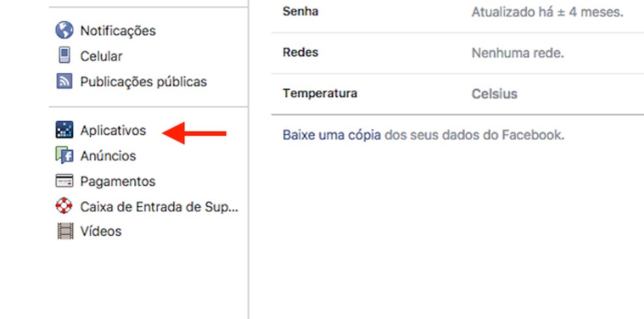644x319 pixels.
Task: Click the Notificações globe icon
Action: pos(64,30)
